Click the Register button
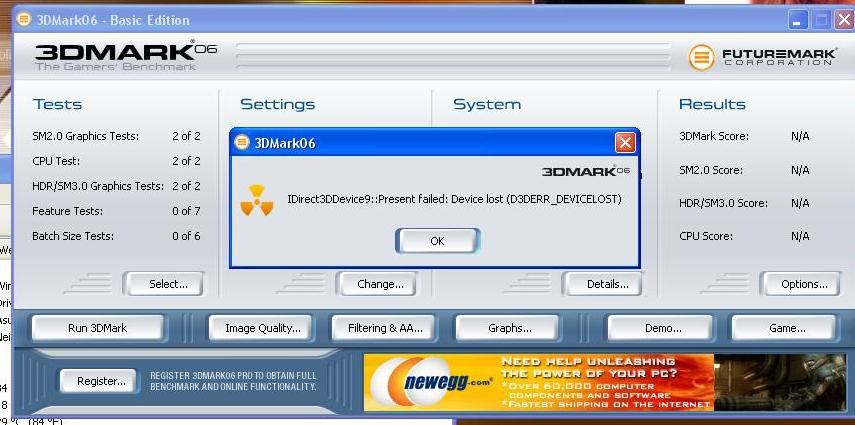 pos(101,381)
